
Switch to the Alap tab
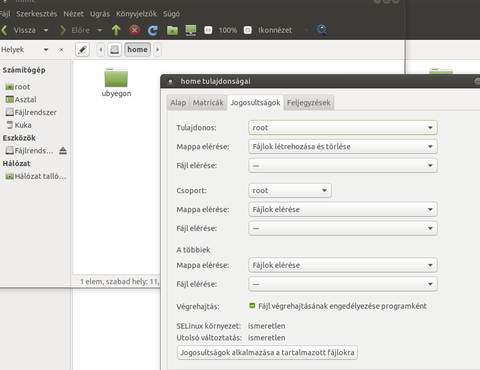coord(178,103)
